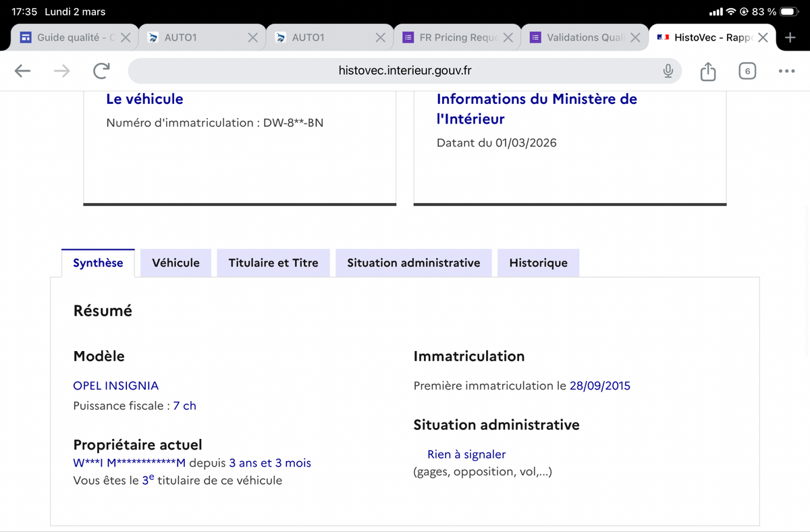Viewport: 810px width, 532px height.
Task: Reload the HistoVec page
Action: click(x=102, y=71)
